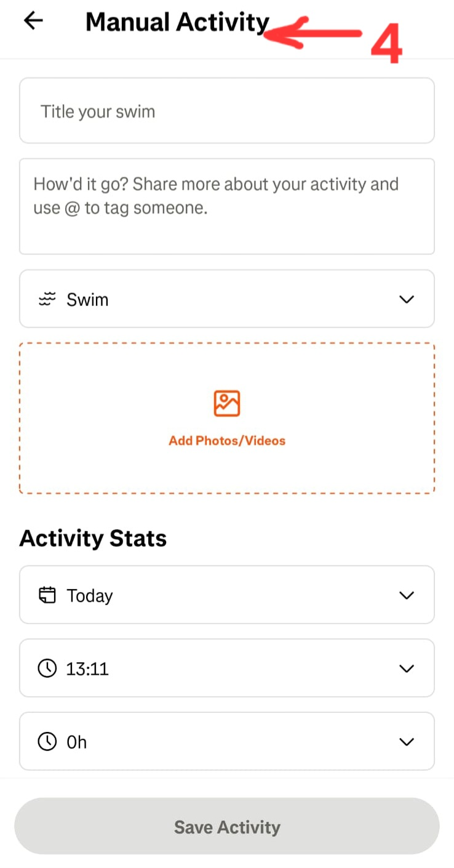Image resolution: width=454 pixels, height=868 pixels.
Task: Click the How'd it go description box
Action: 227,206
